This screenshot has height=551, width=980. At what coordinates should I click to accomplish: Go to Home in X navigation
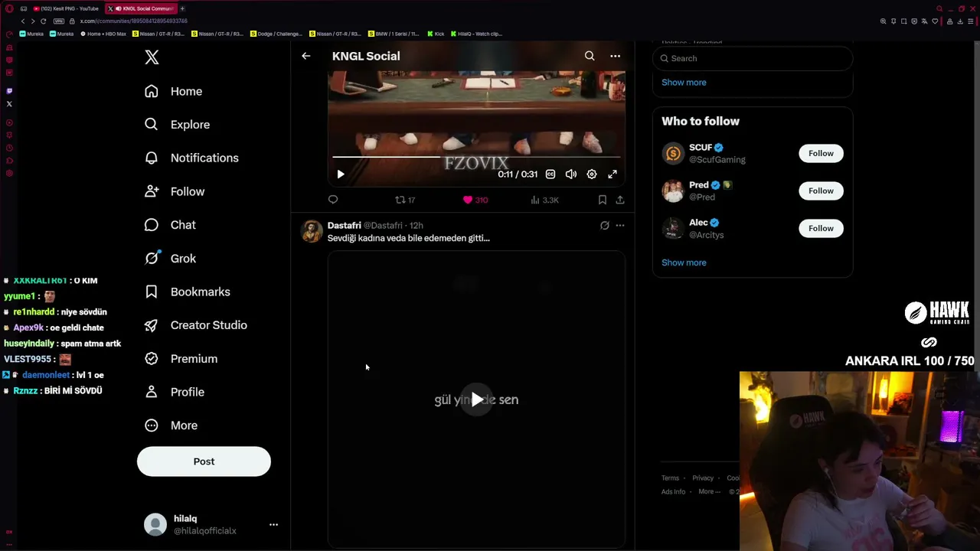pos(174,91)
